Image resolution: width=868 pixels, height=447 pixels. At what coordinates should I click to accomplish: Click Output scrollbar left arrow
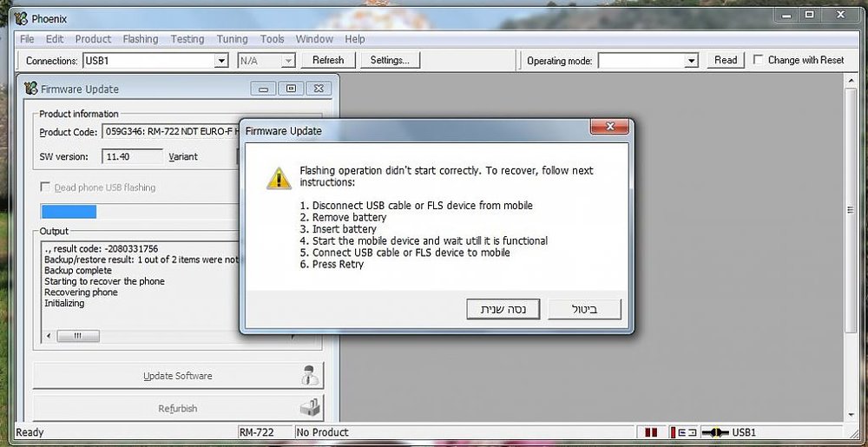(49, 336)
